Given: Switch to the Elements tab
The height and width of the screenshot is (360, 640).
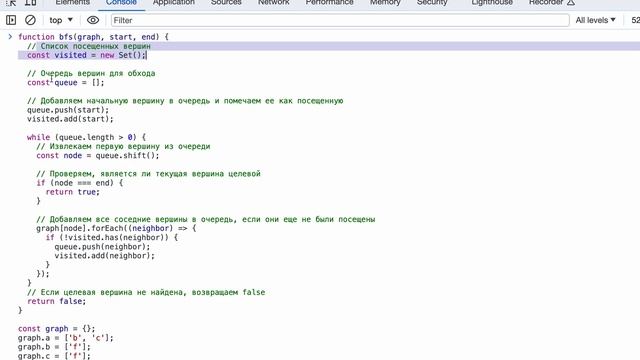Looking at the screenshot, I should (73, 2).
